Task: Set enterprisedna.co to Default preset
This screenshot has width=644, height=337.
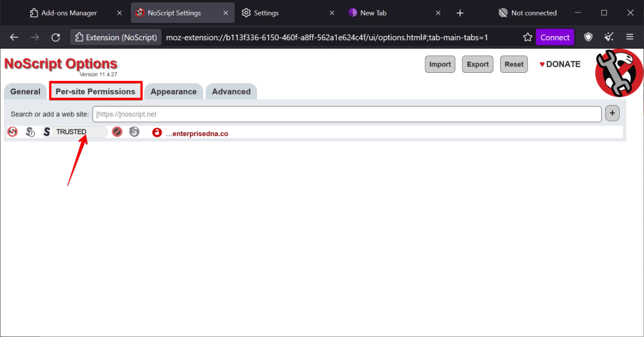Action: point(12,132)
